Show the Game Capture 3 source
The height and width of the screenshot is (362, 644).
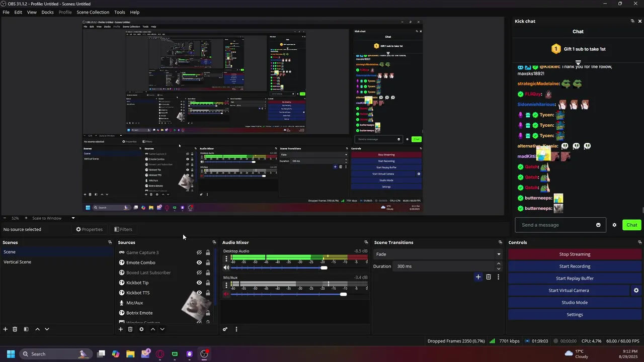point(199,252)
